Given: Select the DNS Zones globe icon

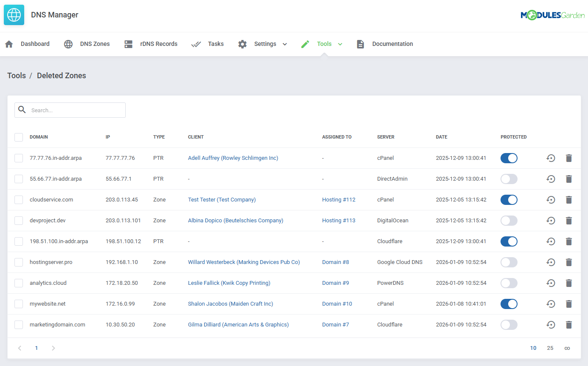Looking at the screenshot, I should (x=68, y=44).
